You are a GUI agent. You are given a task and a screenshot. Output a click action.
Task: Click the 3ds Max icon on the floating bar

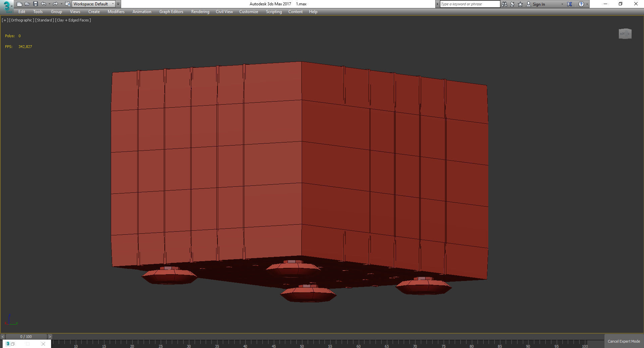tap(8, 344)
